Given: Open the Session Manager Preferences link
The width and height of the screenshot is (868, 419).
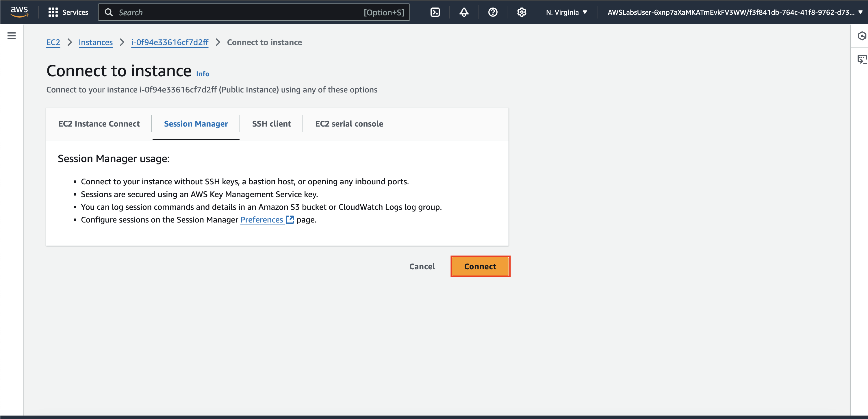Looking at the screenshot, I should click(261, 220).
